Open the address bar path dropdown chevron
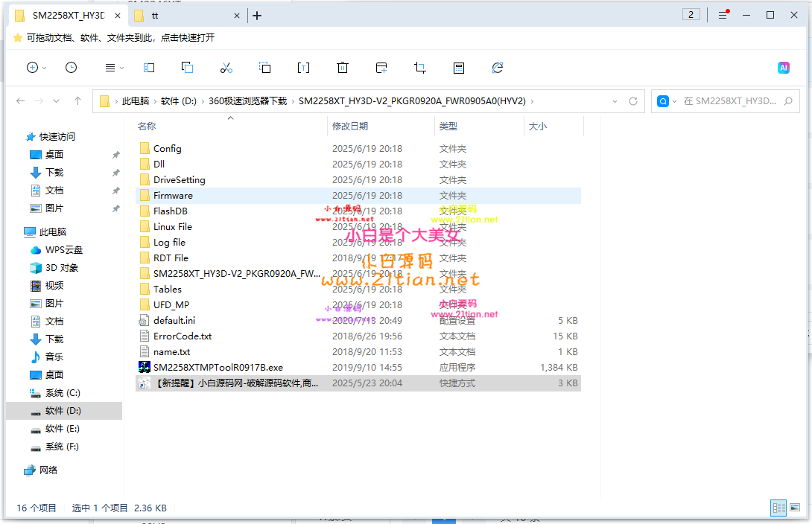 pos(616,101)
